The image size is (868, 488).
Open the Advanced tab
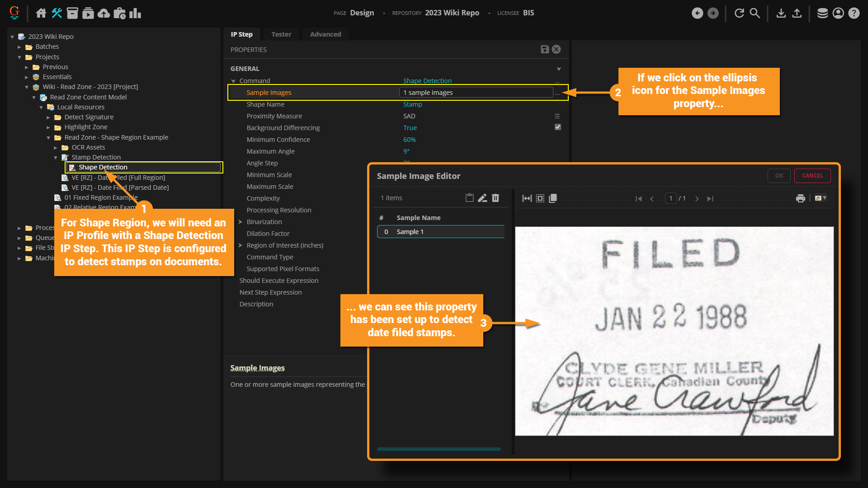[x=325, y=34]
